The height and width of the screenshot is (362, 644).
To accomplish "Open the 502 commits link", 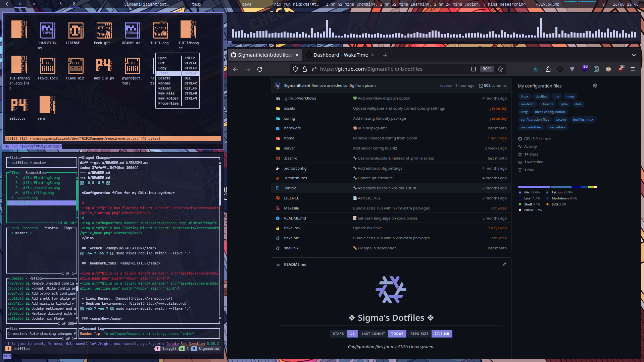I will point(492,86).
